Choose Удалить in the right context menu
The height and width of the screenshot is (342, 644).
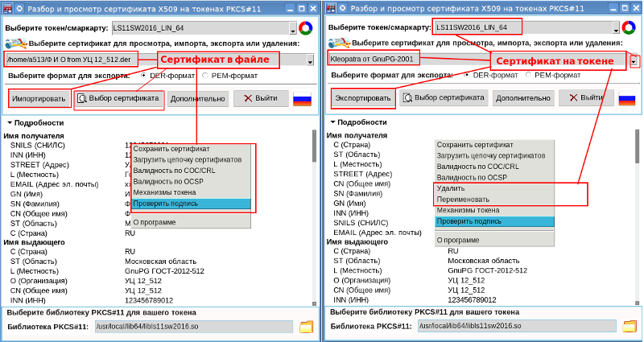(451, 188)
